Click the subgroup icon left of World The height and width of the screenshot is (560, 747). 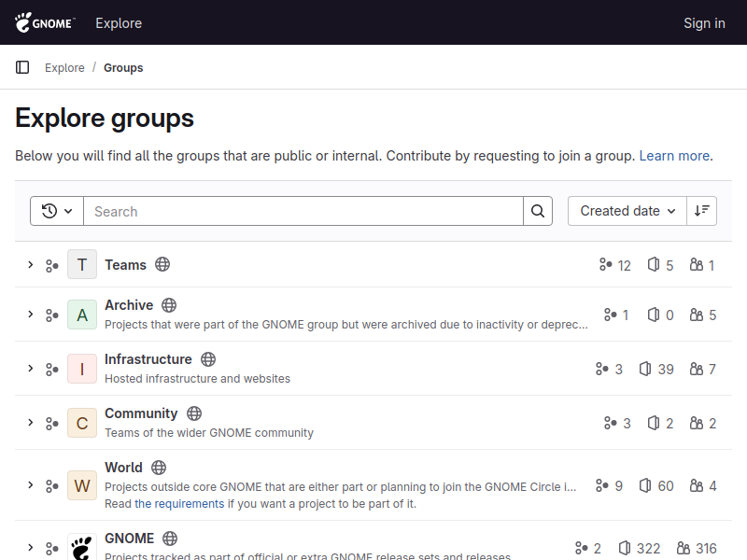pyautogui.click(x=52, y=486)
